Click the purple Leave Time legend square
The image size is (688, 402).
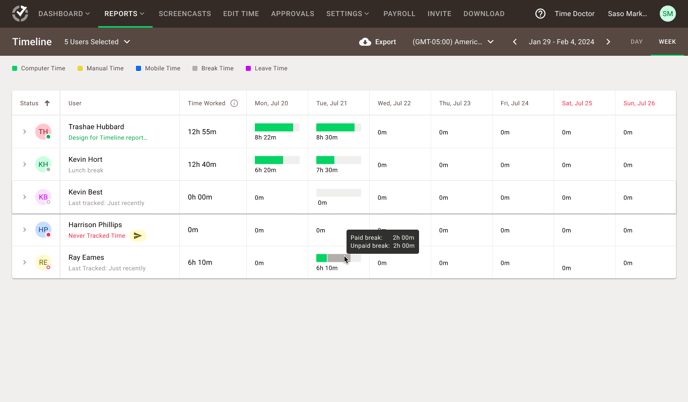click(x=248, y=68)
